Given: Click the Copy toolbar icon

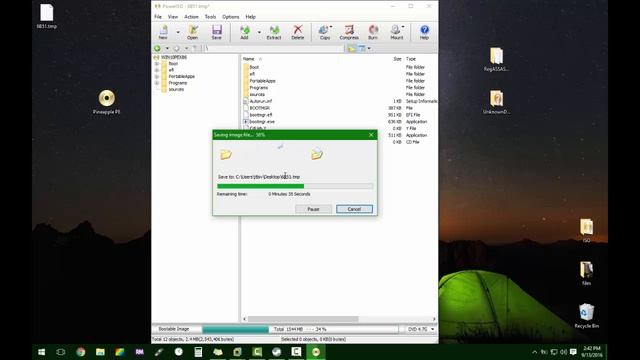Looking at the screenshot, I should 325,32.
